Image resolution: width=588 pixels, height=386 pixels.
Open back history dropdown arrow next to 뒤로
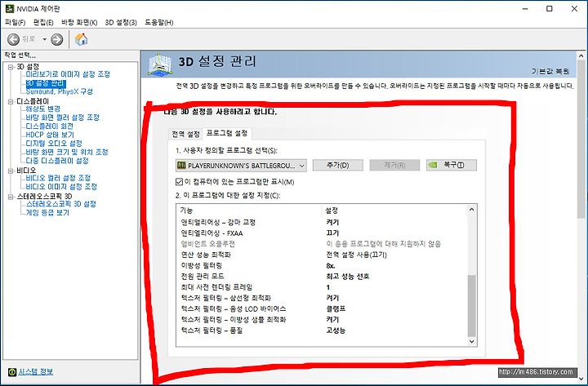pyautogui.click(x=44, y=39)
